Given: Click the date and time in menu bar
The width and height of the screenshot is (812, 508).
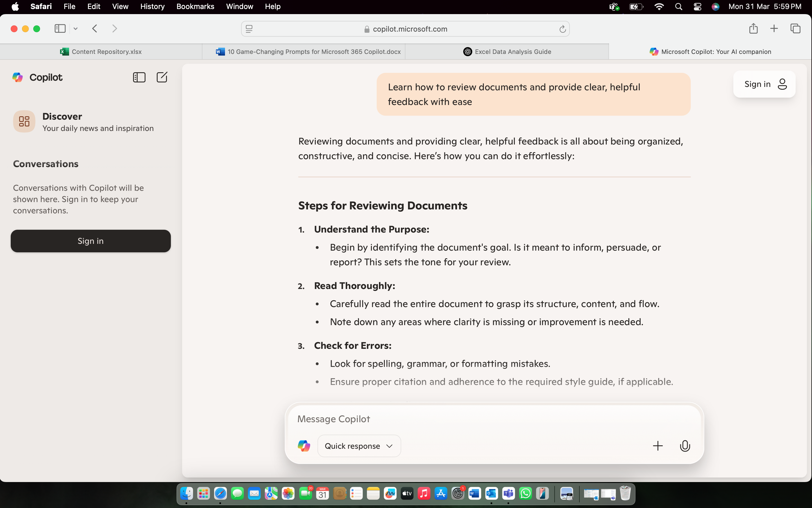Looking at the screenshot, I should pos(765,6).
